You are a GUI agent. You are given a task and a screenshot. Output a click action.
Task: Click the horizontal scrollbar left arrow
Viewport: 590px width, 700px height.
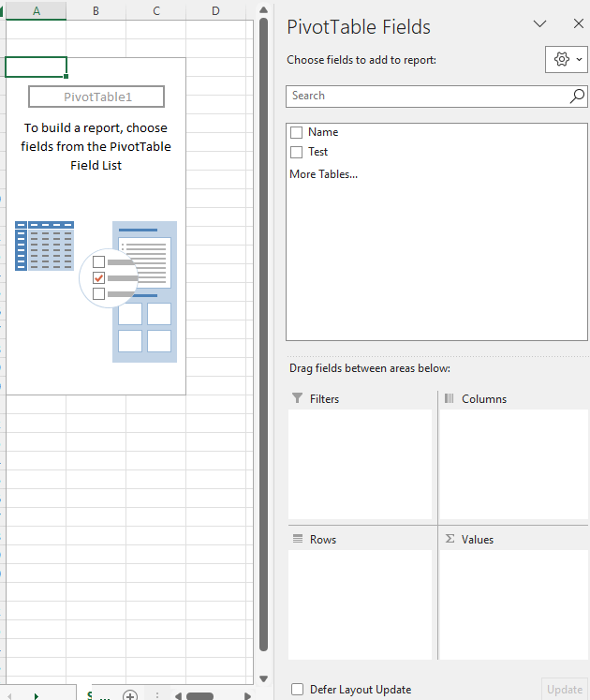pyautogui.click(x=178, y=695)
